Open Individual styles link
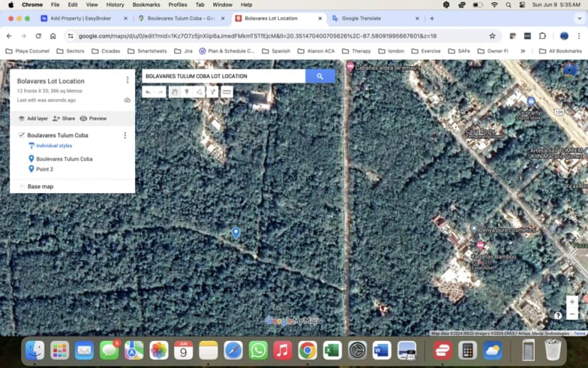Screen dimensions: 588x368 tap(54, 146)
